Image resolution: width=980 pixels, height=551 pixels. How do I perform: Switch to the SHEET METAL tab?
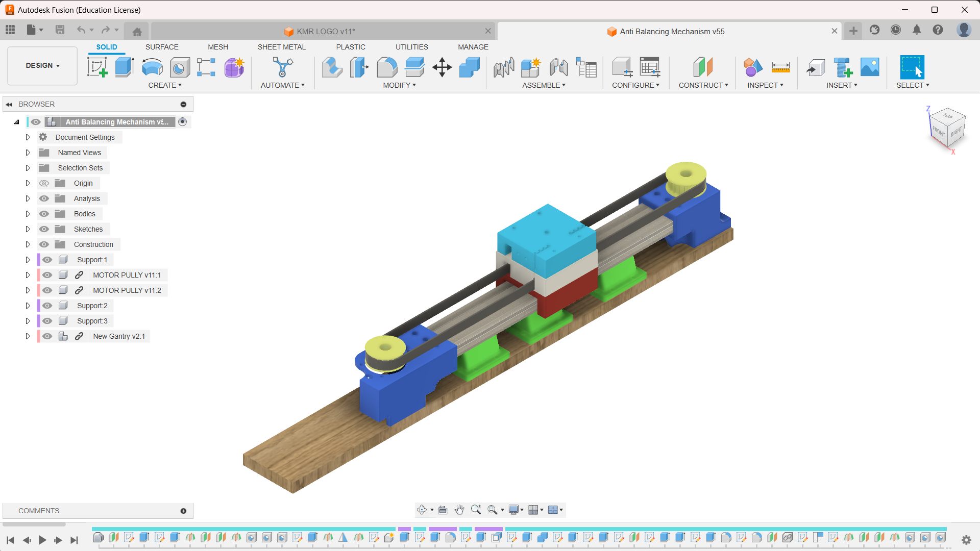281,47
